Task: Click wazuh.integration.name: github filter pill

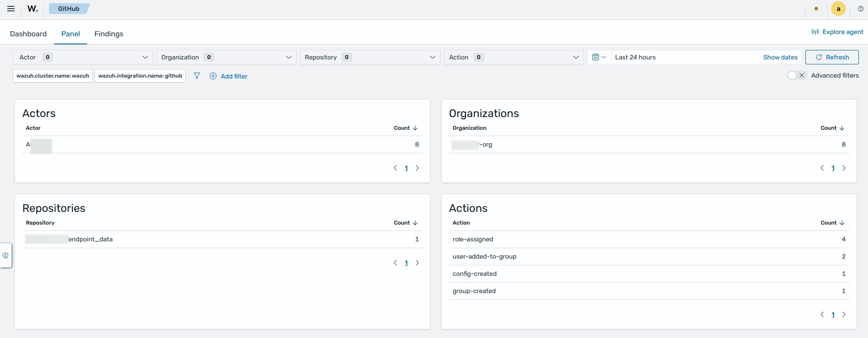Action: pyautogui.click(x=140, y=76)
